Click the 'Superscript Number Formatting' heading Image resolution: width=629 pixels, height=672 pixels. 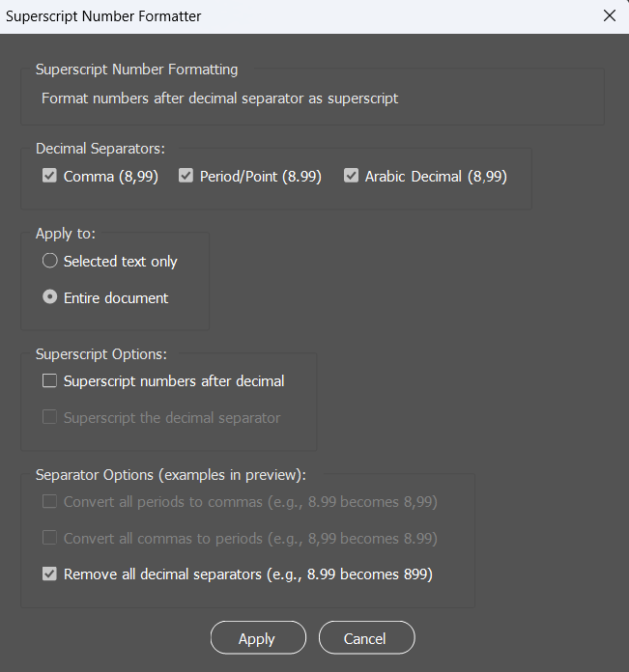[x=136, y=70]
